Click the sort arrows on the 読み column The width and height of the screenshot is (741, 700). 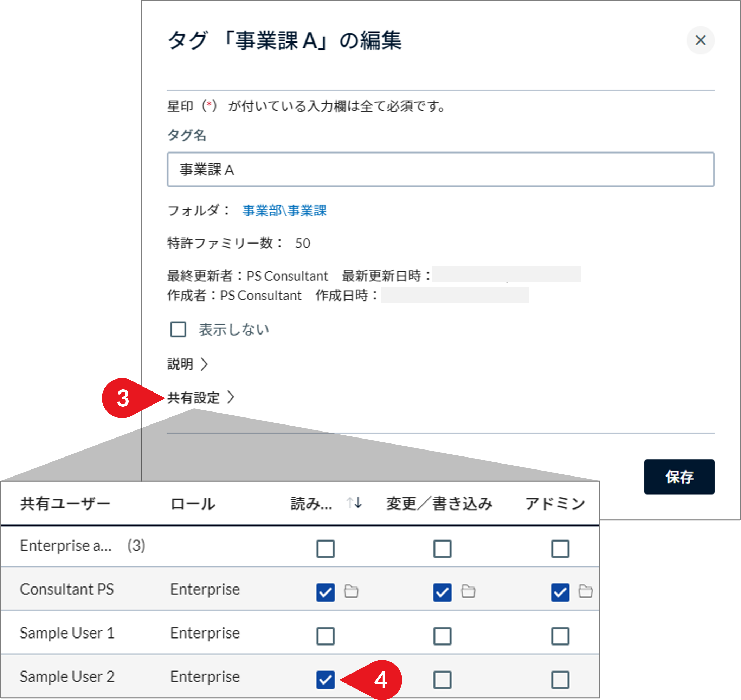point(355,503)
